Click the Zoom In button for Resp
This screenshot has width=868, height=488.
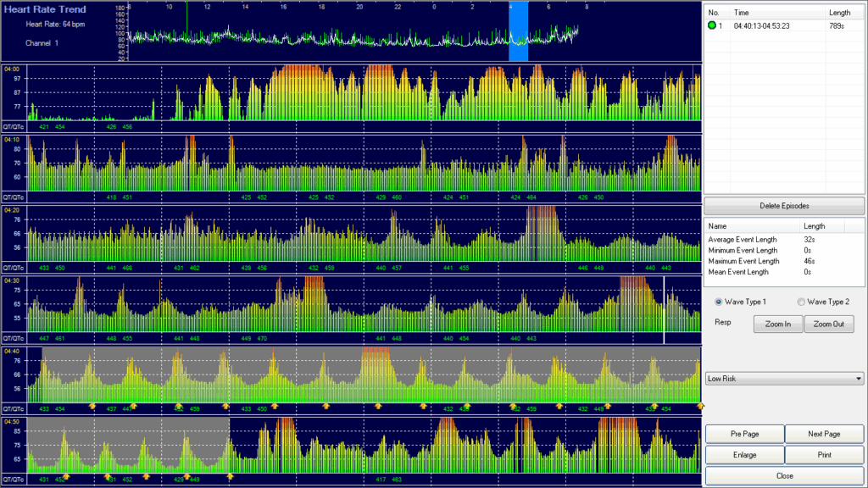click(x=778, y=324)
